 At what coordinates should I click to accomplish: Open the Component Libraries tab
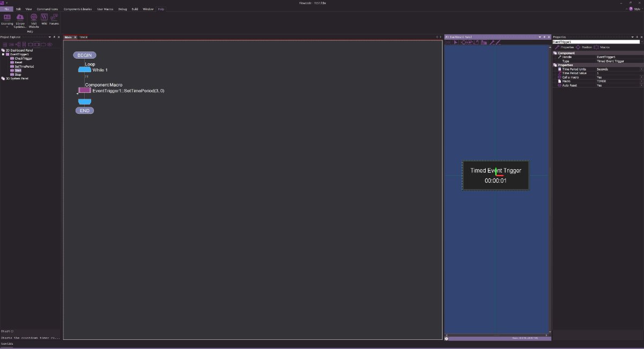click(77, 9)
